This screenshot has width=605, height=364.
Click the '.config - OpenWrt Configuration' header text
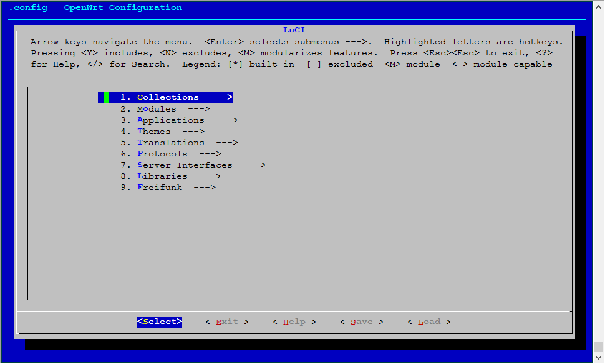[95, 7]
